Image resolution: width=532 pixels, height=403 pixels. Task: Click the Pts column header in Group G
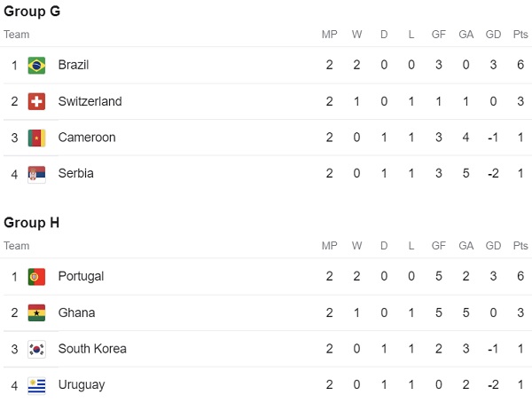[x=520, y=35]
